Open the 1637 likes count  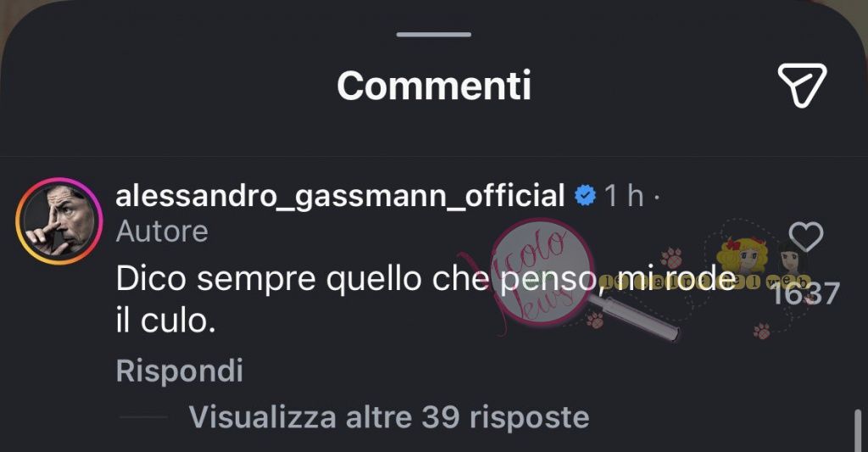[x=806, y=293]
